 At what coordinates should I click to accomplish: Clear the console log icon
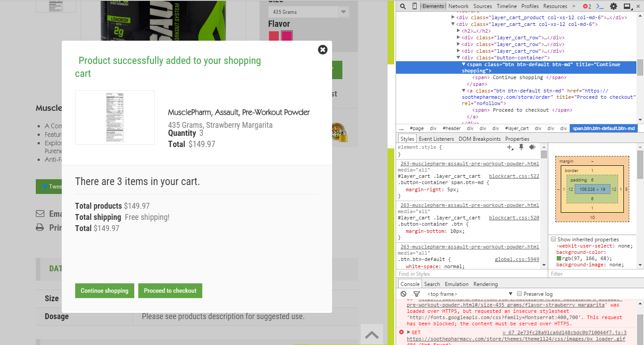coord(404,294)
